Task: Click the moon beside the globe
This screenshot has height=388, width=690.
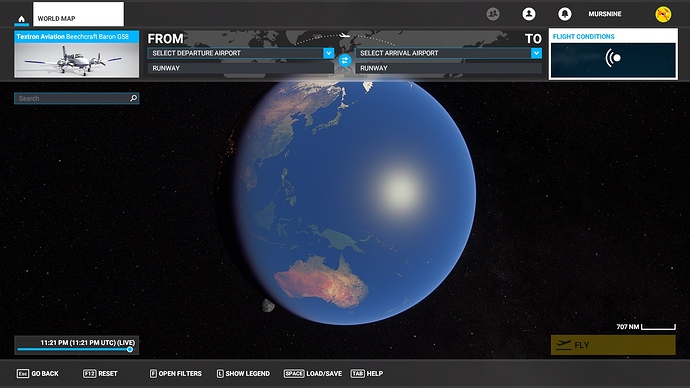Action: coord(268,305)
